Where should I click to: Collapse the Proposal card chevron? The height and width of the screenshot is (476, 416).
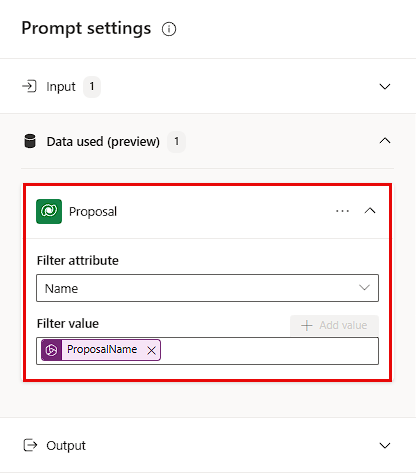coord(370,211)
